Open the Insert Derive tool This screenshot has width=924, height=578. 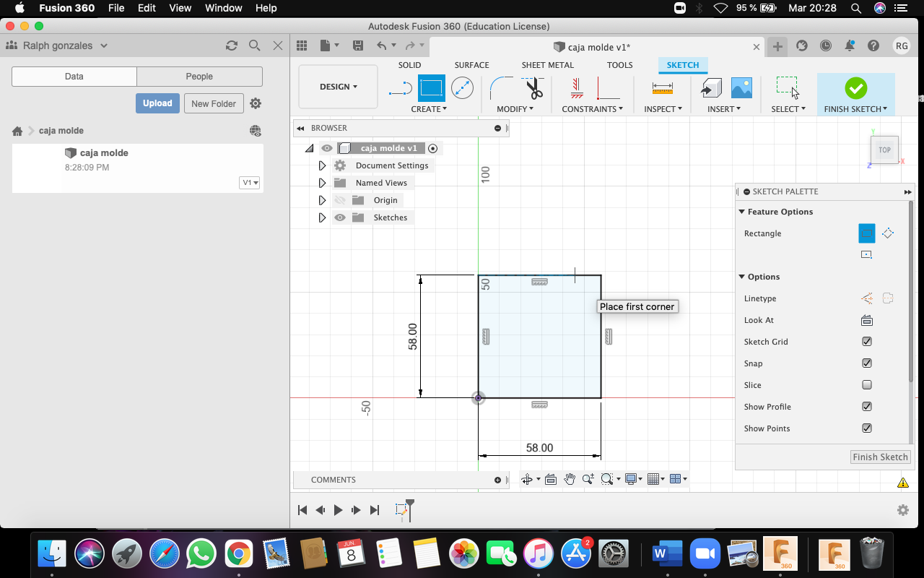711,88
